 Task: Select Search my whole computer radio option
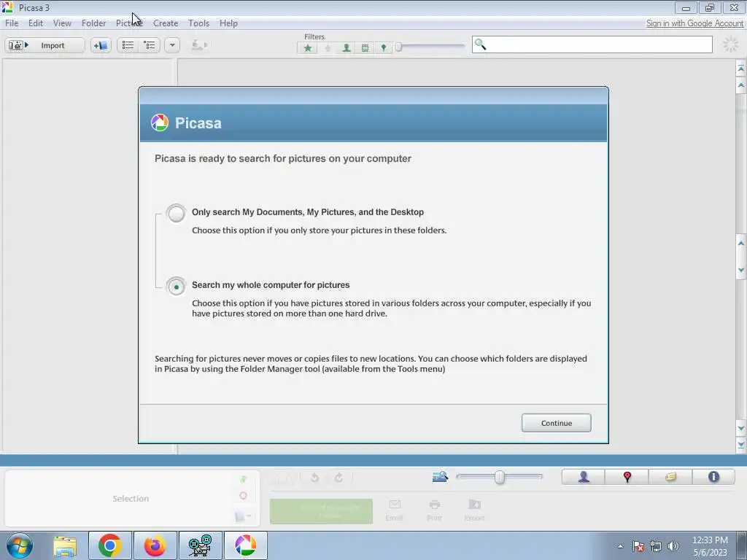176,287
